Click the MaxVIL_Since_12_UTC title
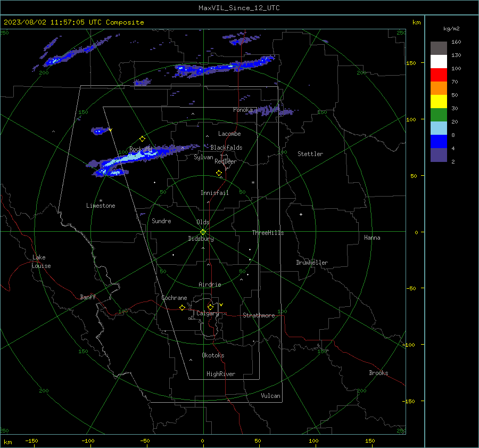Screen dimensions: 479x448 tap(239, 8)
